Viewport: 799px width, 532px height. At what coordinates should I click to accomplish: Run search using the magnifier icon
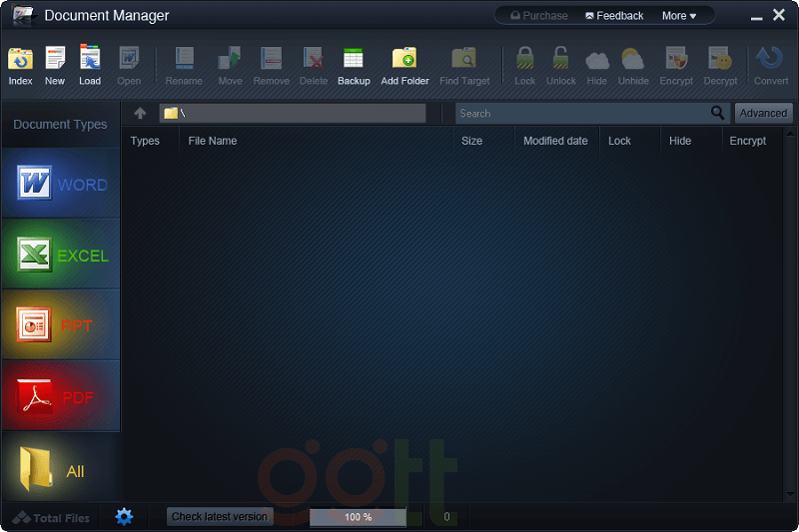pyautogui.click(x=718, y=114)
